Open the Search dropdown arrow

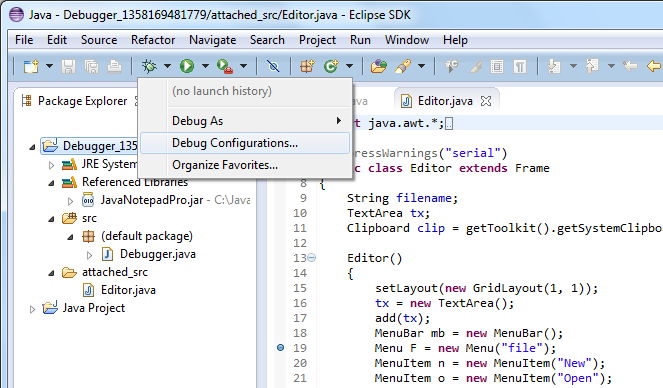coord(421,66)
